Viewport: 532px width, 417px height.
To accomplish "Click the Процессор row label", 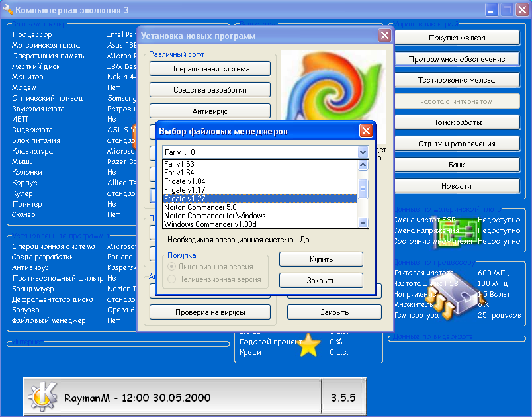I will click(32, 34).
